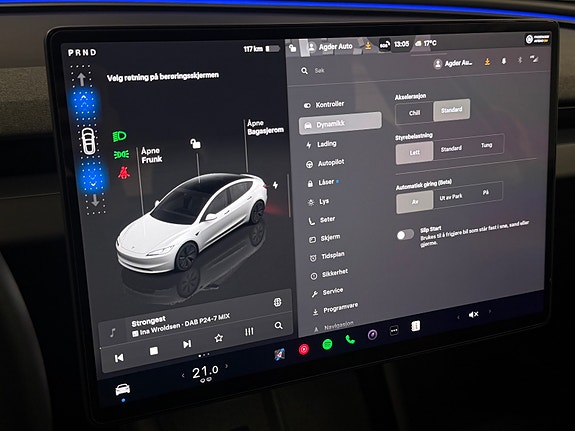
Task: Open the media equalizer bars icon
Action: click(249, 332)
